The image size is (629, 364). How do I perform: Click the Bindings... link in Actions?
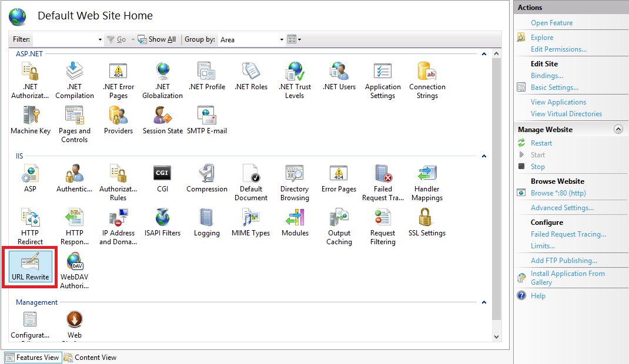click(x=547, y=76)
